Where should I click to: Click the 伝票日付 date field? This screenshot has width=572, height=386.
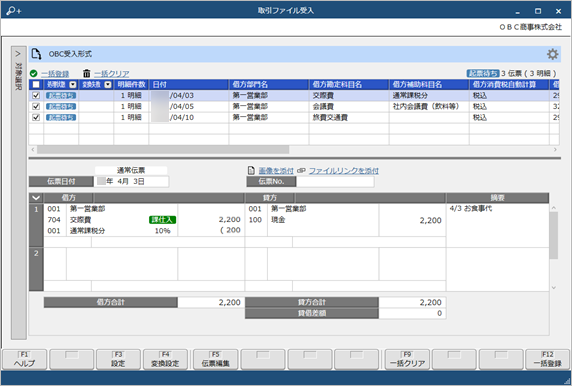[x=132, y=181]
